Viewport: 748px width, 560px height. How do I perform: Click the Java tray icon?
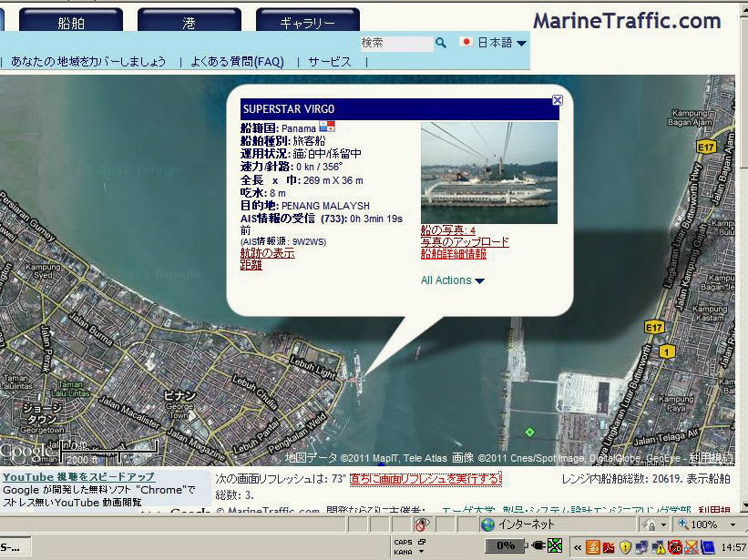(593, 546)
